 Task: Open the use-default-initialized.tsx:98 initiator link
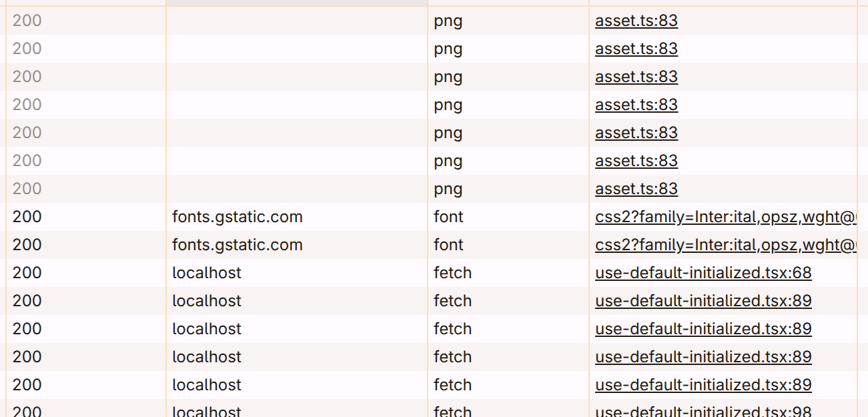click(x=703, y=412)
